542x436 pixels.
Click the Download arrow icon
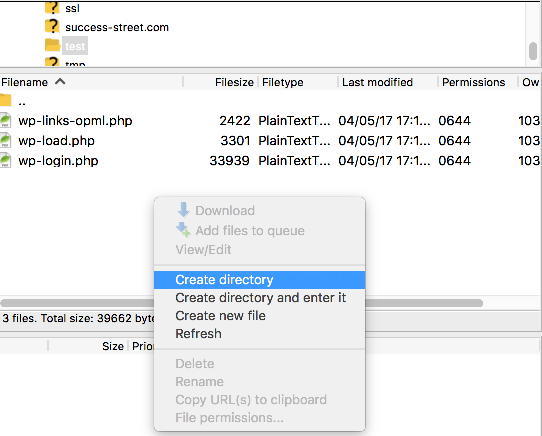pos(183,210)
